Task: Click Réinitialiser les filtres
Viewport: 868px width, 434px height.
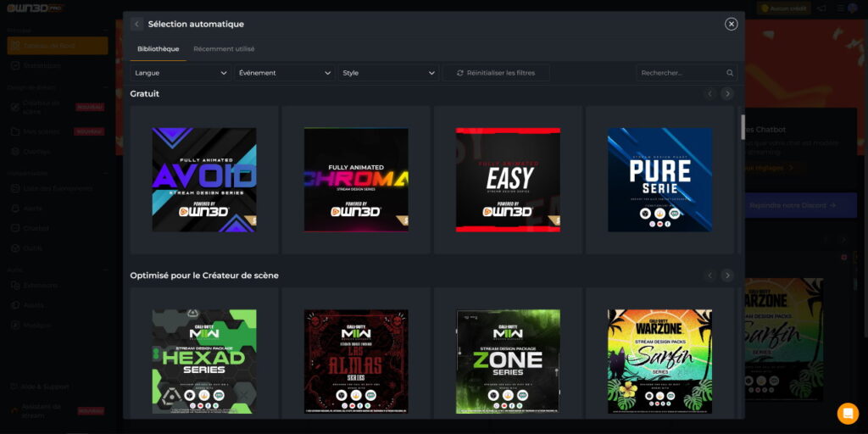Action: [496, 73]
